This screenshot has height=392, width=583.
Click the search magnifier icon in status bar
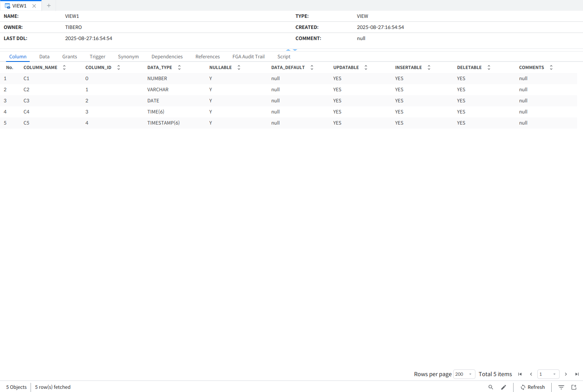[491, 387]
